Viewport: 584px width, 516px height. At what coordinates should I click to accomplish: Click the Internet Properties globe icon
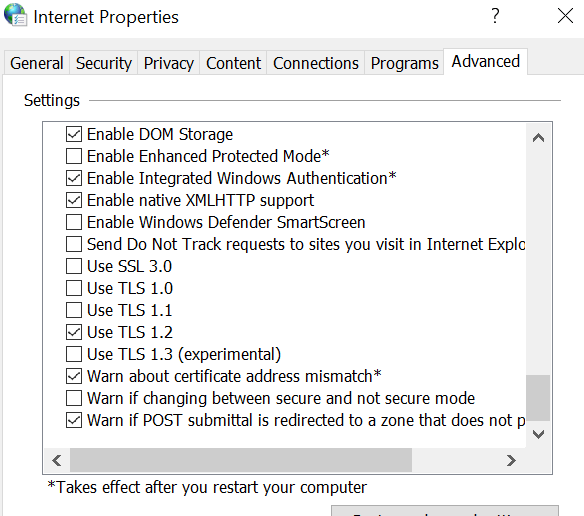[15, 15]
